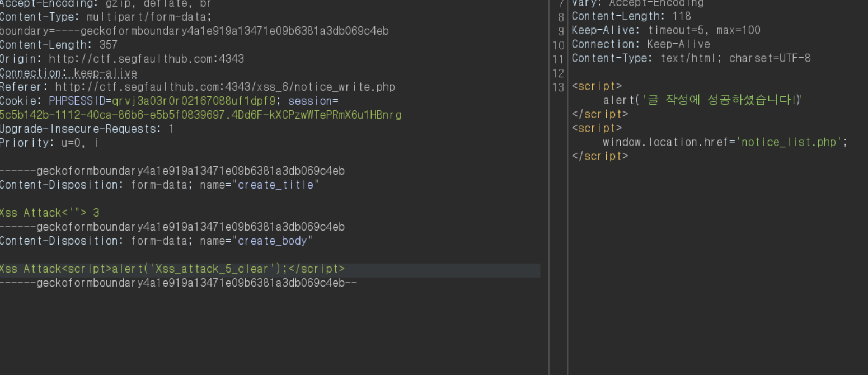Click the first <script> tag in response
This screenshot has height=375, width=868.
(597, 86)
